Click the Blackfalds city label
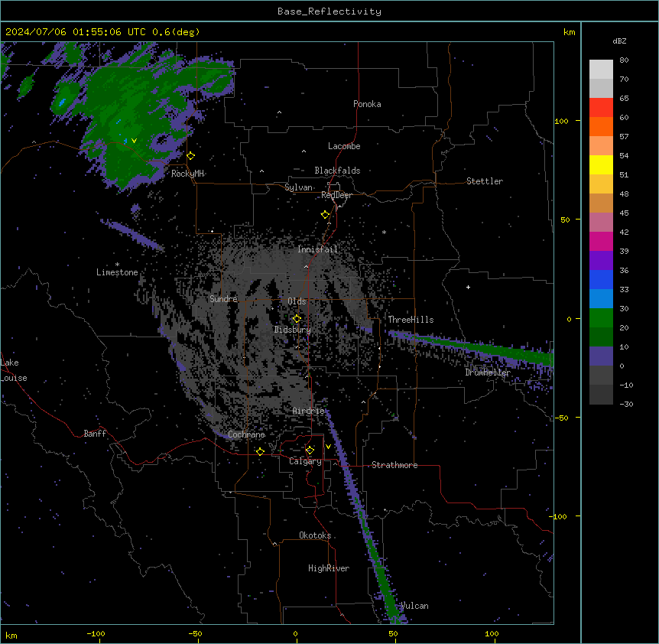The image size is (659, 644). 337,171
